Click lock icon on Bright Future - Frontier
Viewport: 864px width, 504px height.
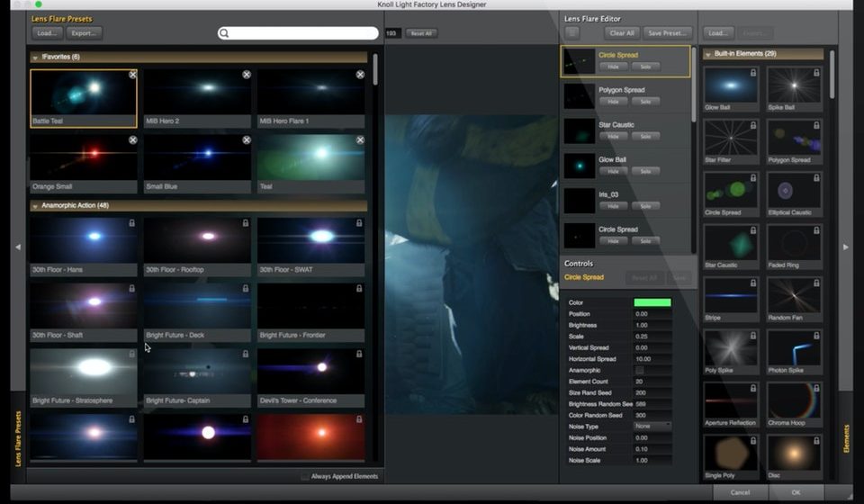coord(359,288)
